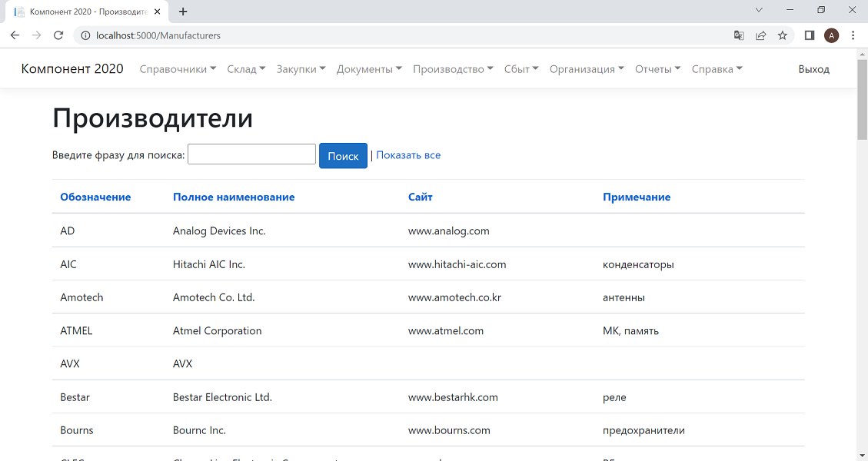Expand the Справочники menu
The width and height of the screenshot is (868, 461).
pos(178,69)
